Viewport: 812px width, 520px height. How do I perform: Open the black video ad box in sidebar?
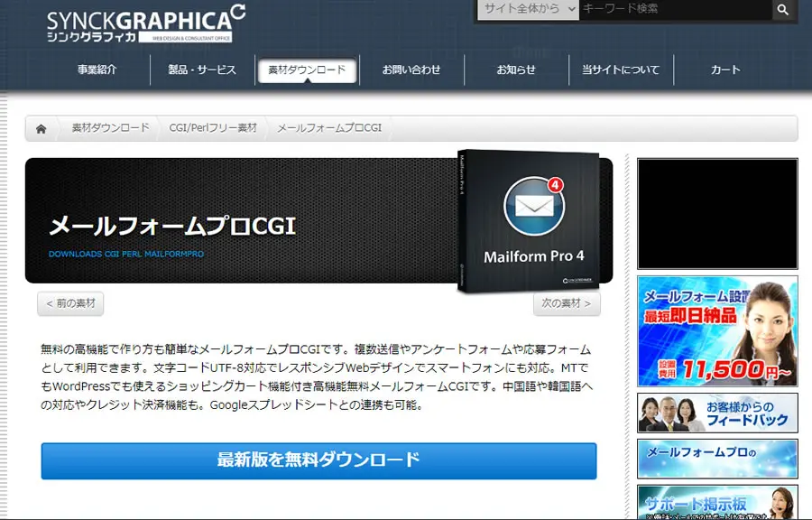tap(717, 214)
